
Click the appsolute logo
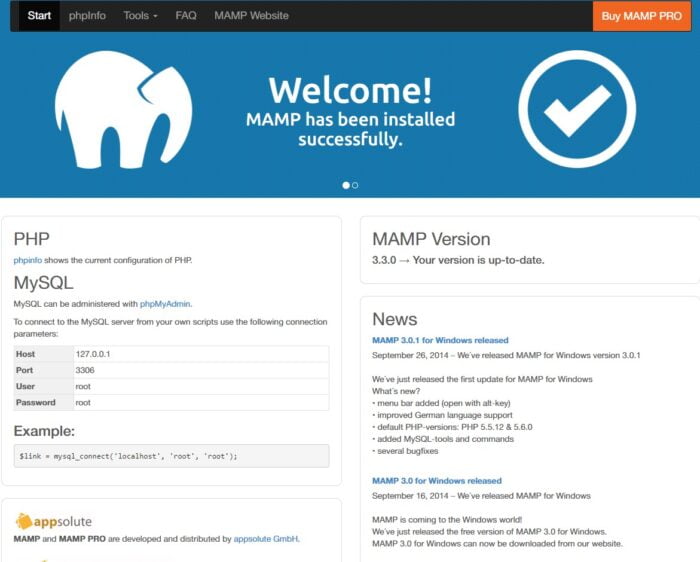[53, 521]
